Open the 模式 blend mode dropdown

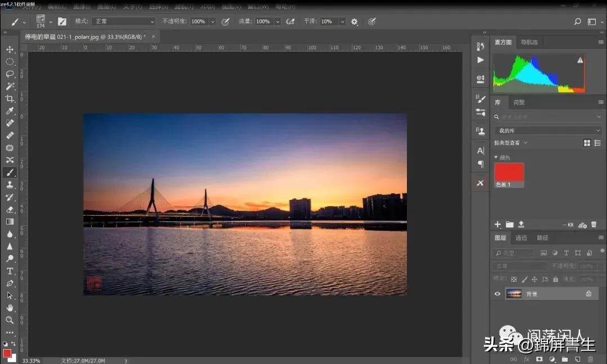tap(123, 21)
